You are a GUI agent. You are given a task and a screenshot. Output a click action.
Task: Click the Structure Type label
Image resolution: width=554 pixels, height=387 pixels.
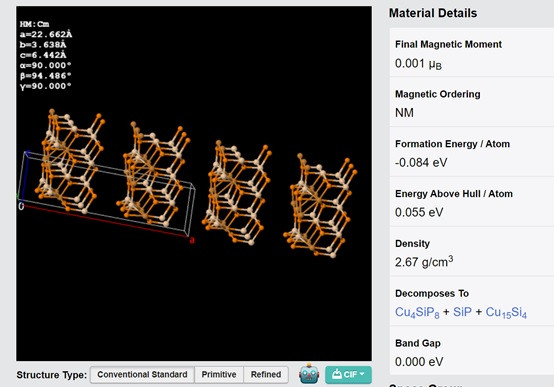click(52, 375)
